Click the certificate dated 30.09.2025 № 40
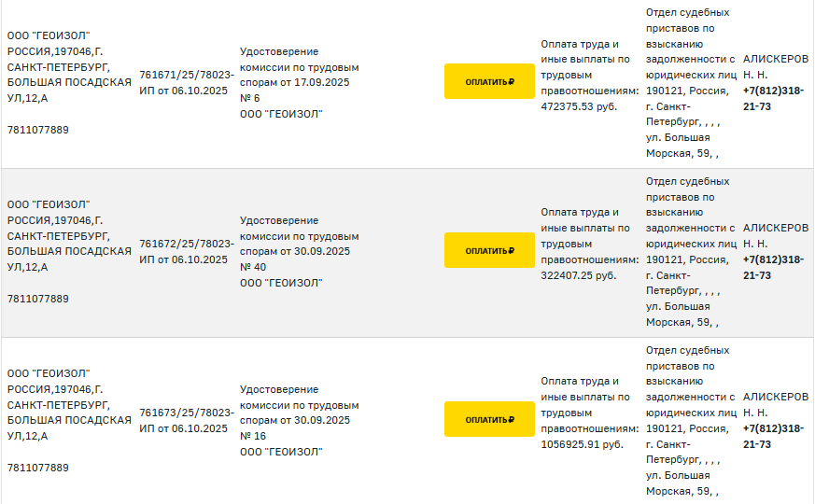The width and height of the screenshot is (815, 504). click(299, 251)
